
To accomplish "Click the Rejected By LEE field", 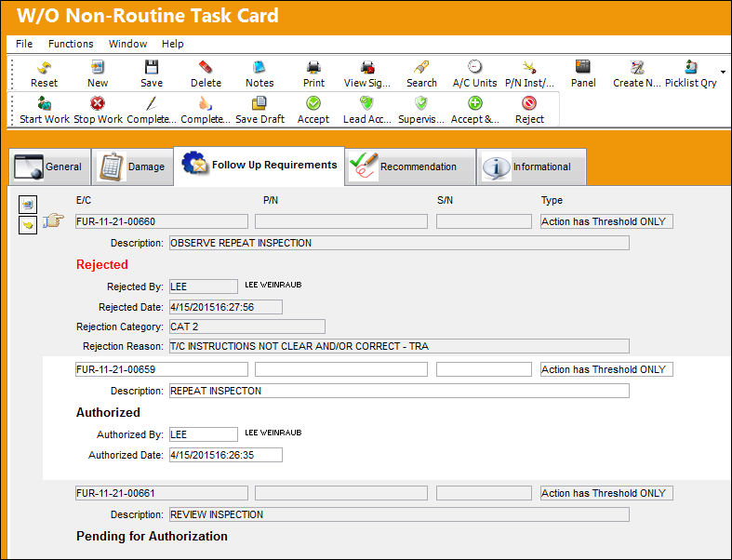I will click(204, 287).
